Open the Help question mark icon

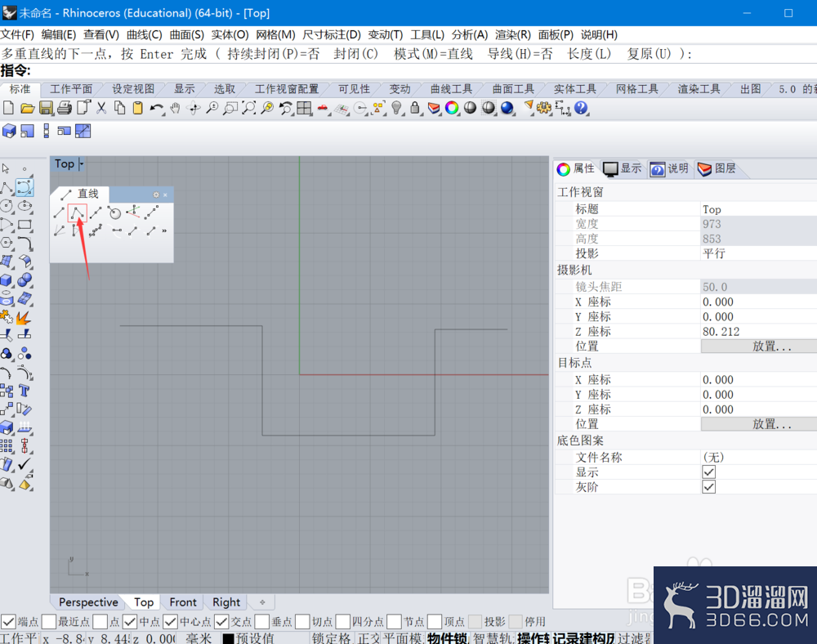pyautogui.click(x=581, y=108)
